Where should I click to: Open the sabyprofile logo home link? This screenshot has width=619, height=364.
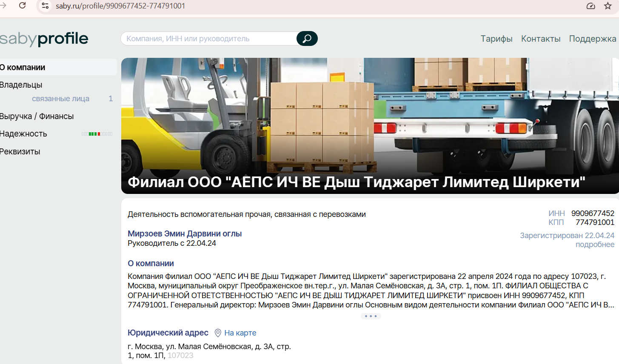[x=44, y=39]
